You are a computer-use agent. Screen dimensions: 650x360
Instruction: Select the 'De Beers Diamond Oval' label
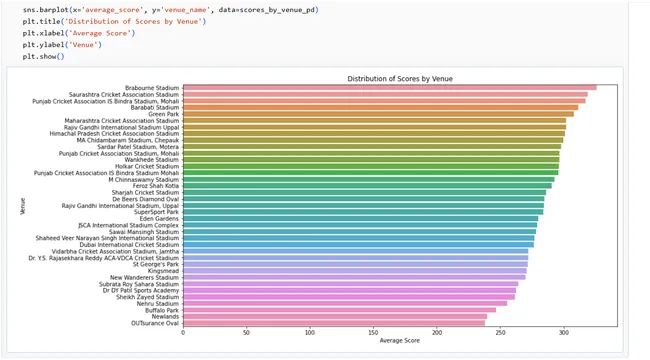pos(146,199)
